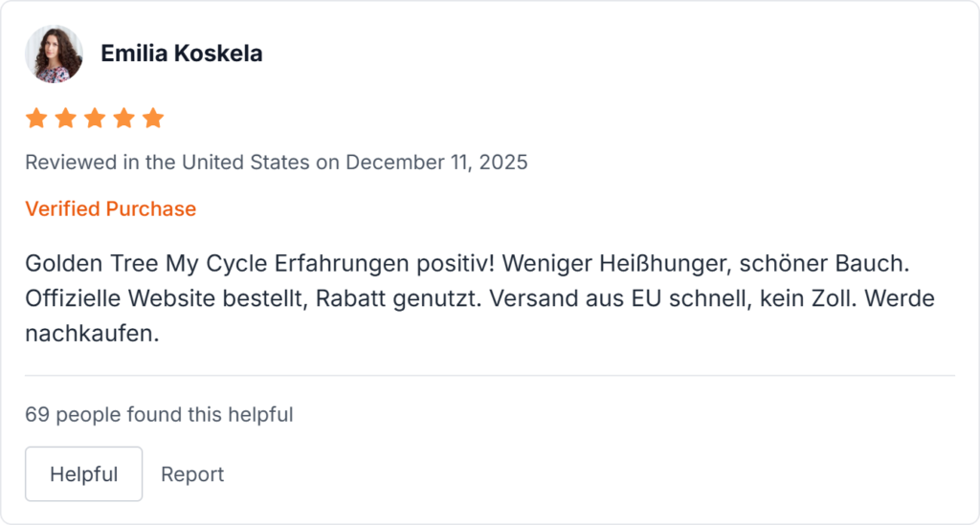Select the fifth rating star
This screenshot has width=980, height=525.
(153, 119)
